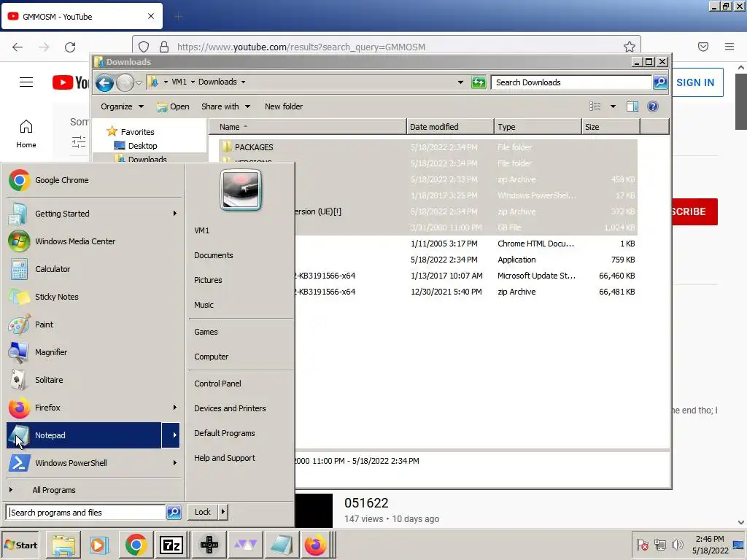Click YouTube SIGN IN button
Image resolution: width=747 pixels, height=560 pixels.
695,82
